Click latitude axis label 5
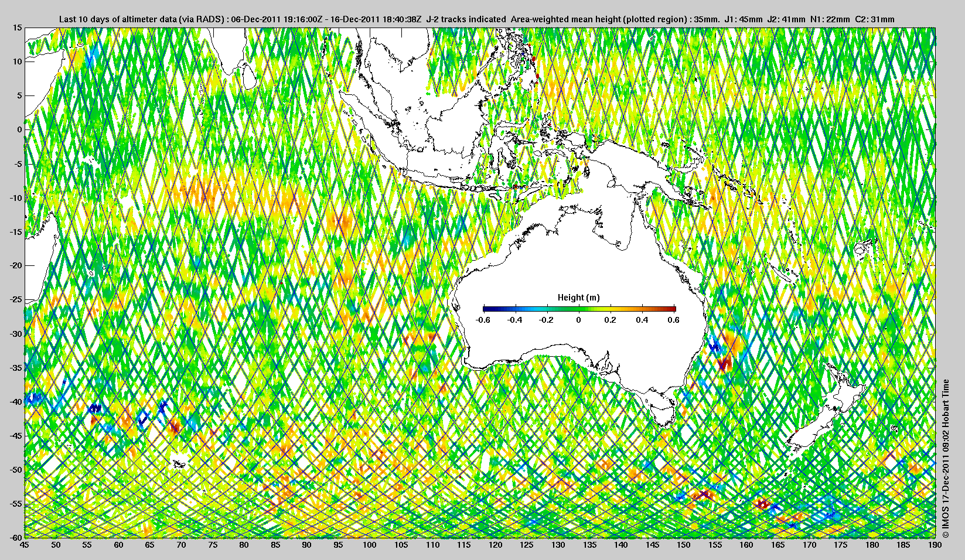Viewport: 965px width, 560px height. coord(19,95)
